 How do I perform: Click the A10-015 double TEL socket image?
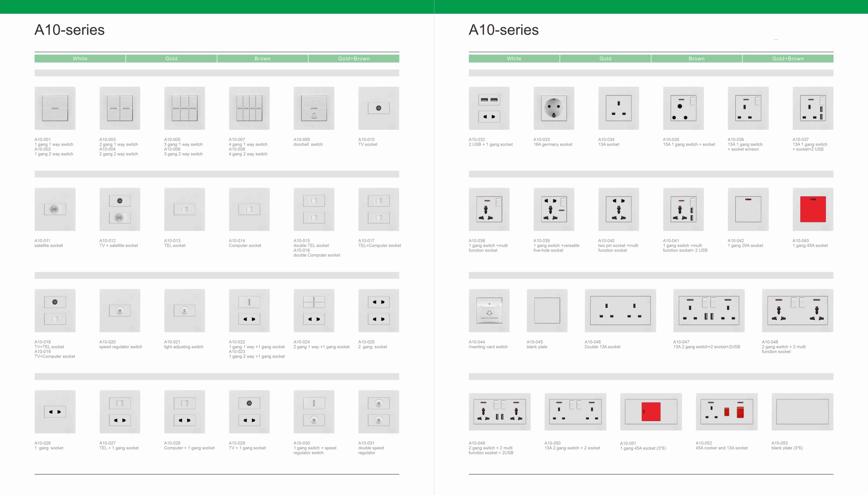click(314, 209)
